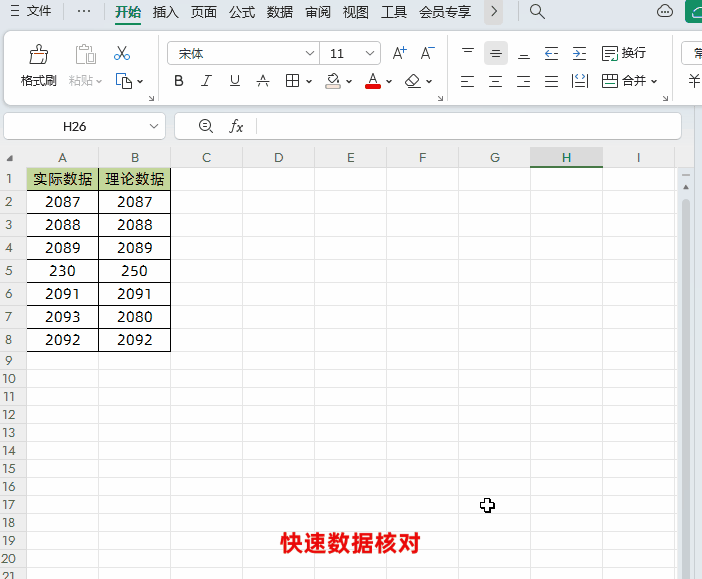Expand the font size dropdown
Viewport: 702px width, 579px height.
[x=370, y=53]
